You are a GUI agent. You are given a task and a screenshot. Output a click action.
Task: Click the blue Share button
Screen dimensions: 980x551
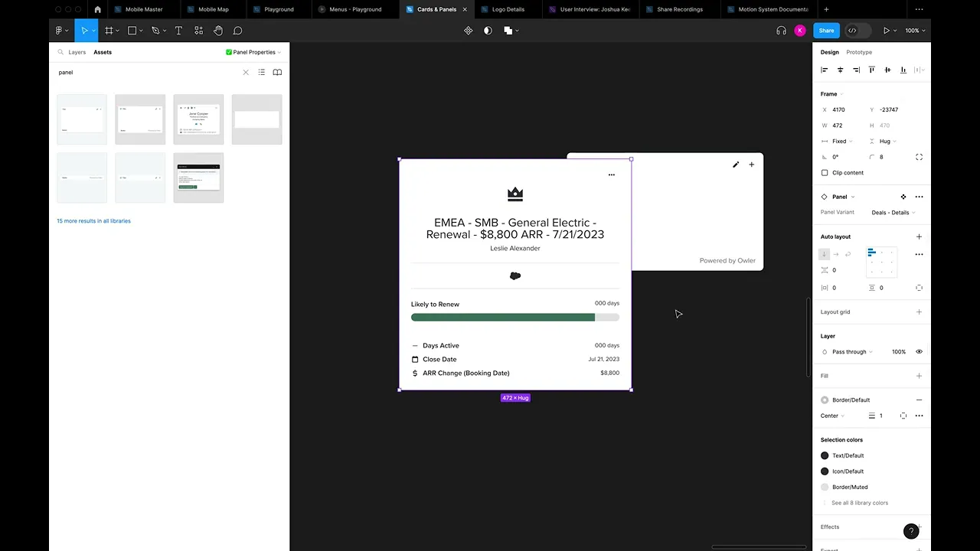point(826,31)
